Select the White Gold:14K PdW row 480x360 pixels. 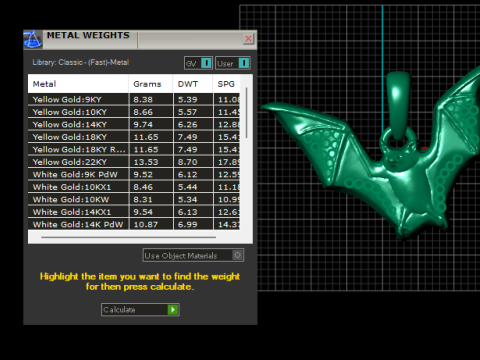pyautogui.click(x=134, y=224)
